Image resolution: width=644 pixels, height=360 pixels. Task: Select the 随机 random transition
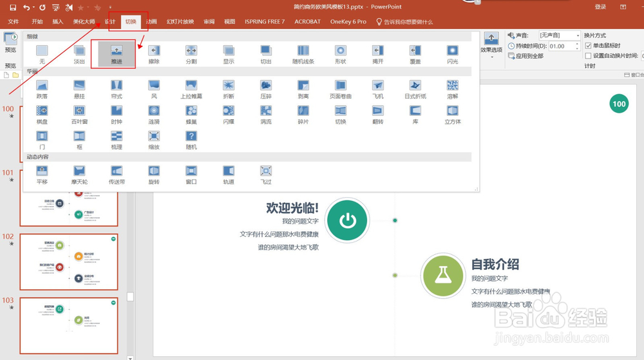point(191,140)
